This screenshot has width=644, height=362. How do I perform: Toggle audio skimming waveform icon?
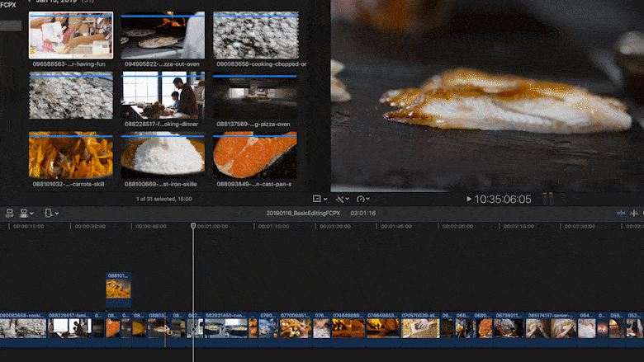(x=634, y=213)
